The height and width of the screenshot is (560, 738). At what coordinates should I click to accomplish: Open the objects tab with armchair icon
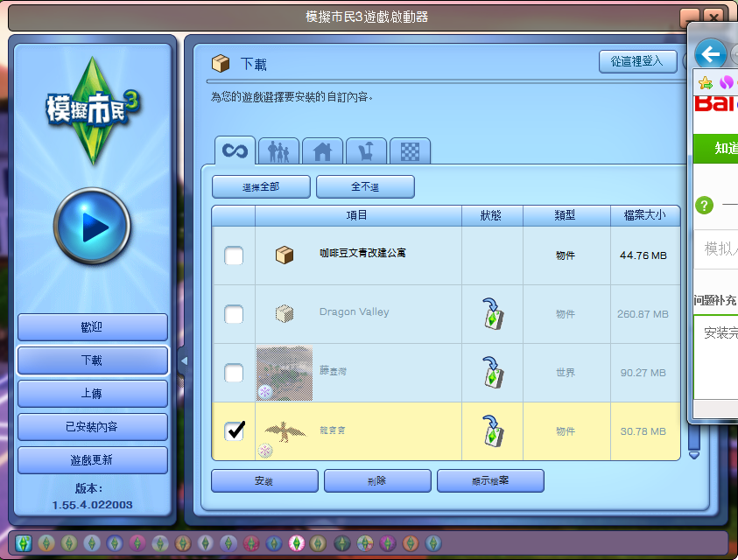pos(366,151)
